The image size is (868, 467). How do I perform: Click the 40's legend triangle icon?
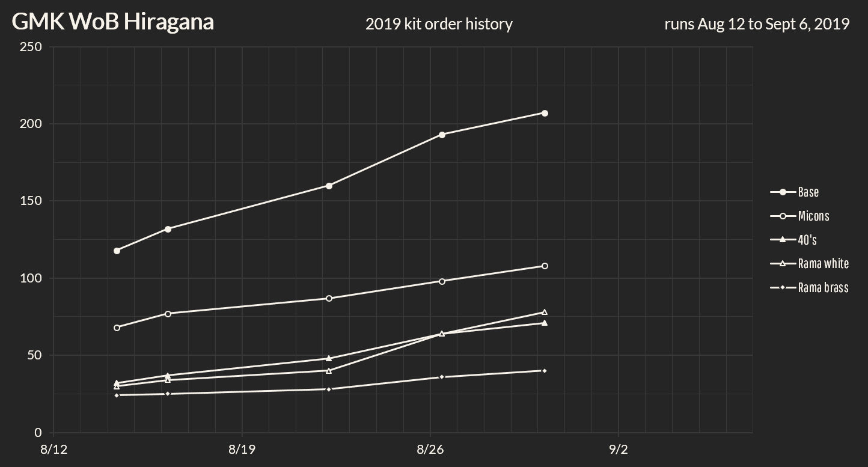tap(783, 240)
